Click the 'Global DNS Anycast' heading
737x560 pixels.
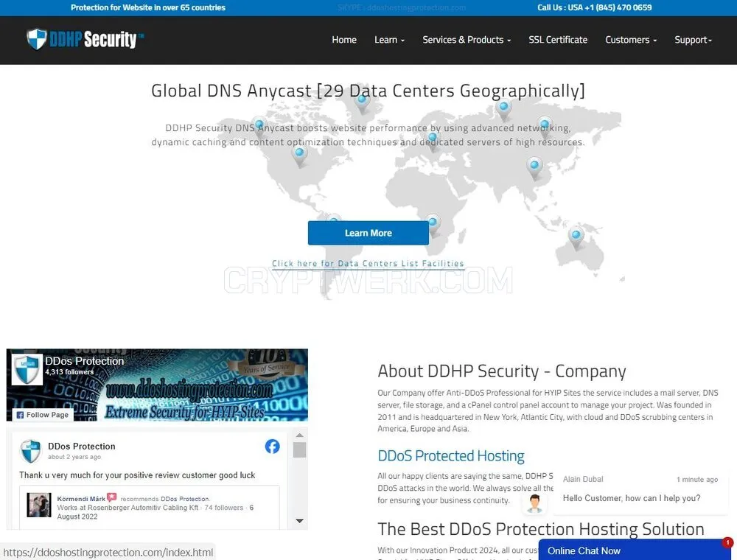point(368,91)
